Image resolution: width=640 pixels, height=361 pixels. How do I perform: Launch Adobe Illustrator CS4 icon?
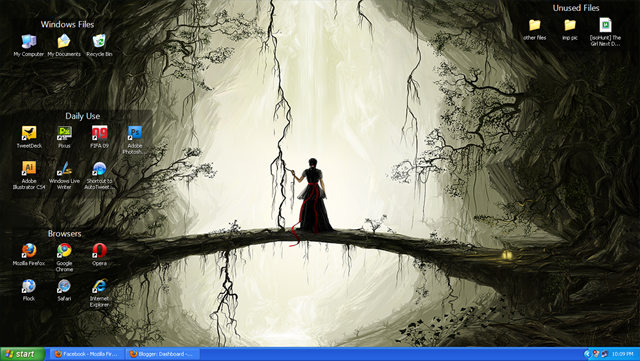coord(29,175)
